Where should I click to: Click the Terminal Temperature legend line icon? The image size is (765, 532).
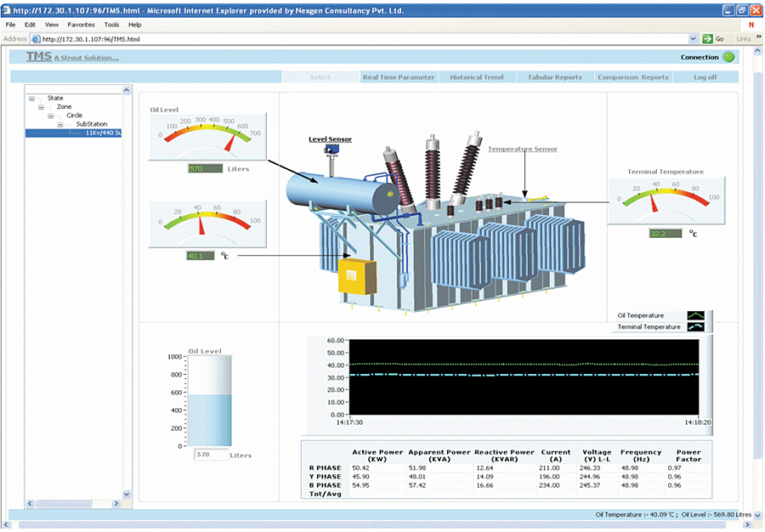(696, 327)
